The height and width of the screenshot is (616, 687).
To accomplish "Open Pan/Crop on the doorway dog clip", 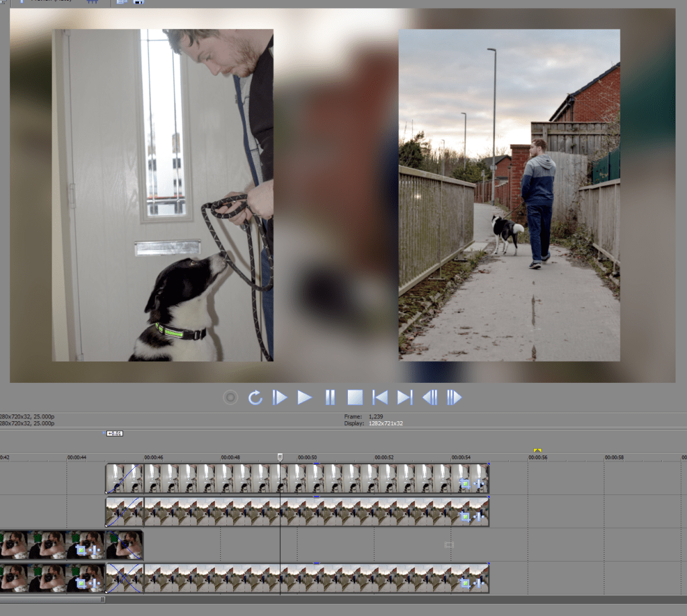I will [465, 482].
